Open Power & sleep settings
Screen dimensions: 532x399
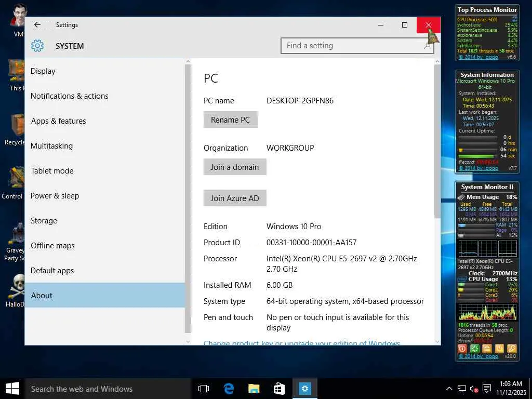pyautogui.click(x=104, y=196)
